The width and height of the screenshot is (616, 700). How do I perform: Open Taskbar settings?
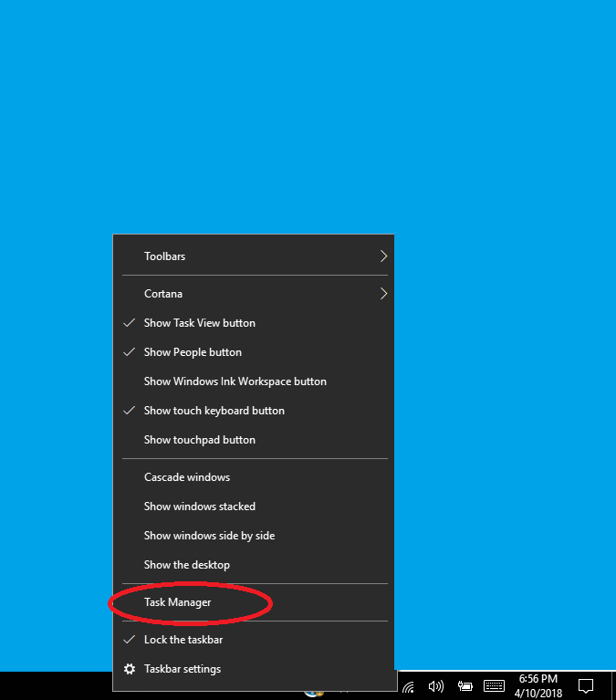pyautogui.click(x=253, y=669)
